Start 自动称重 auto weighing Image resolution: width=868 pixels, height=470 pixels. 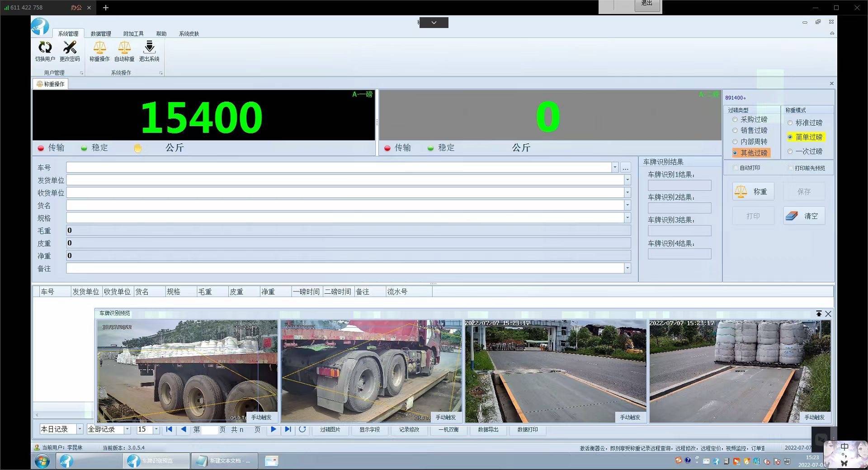click(x=124, y=51)
